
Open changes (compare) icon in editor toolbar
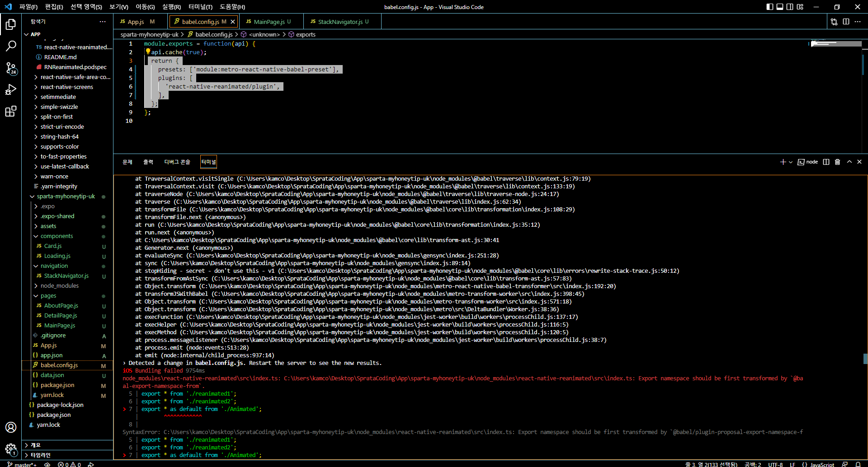tap(834, 22)
